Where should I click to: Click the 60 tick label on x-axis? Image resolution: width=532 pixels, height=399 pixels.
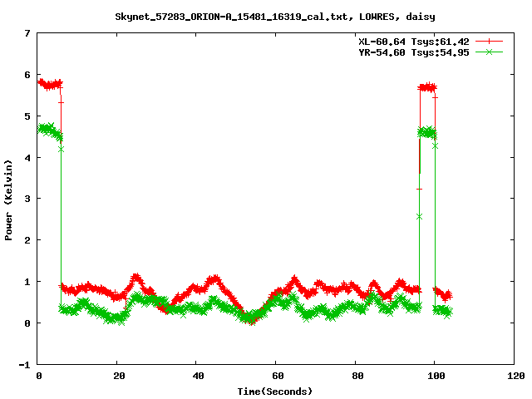(x=276, y=376)
